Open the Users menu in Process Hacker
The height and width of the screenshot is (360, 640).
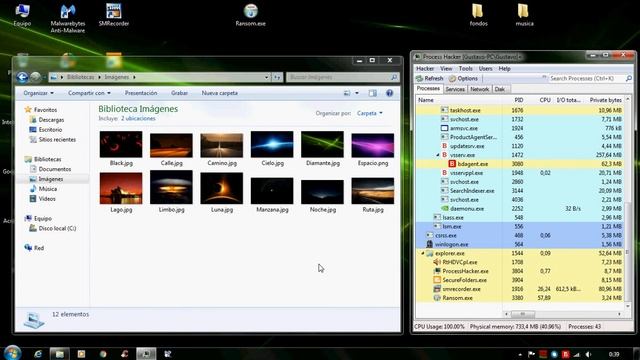pyautogui.click(x=485, y=69)
